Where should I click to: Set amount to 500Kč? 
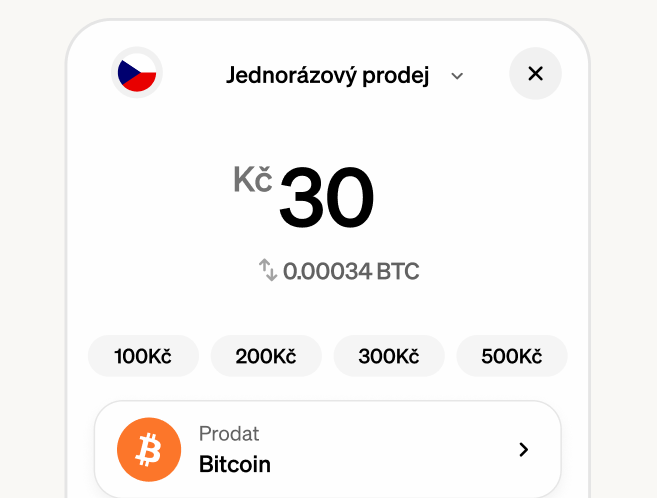(512, 356)
